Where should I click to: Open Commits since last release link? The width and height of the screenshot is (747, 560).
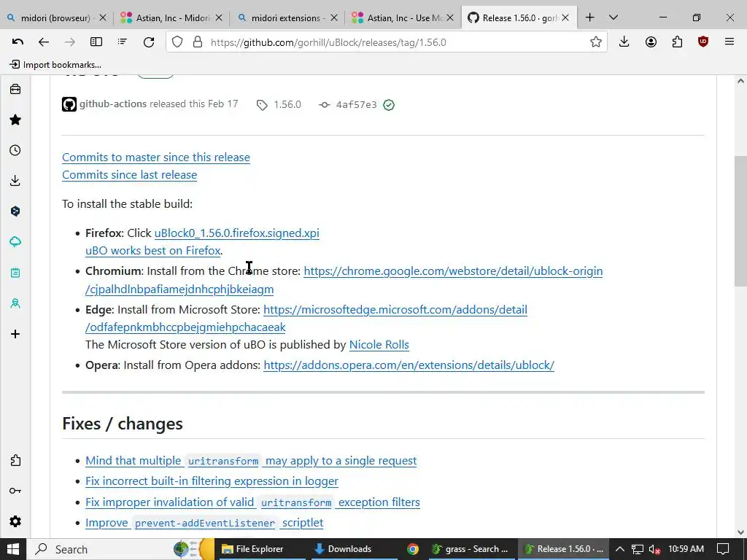[129, 175]
